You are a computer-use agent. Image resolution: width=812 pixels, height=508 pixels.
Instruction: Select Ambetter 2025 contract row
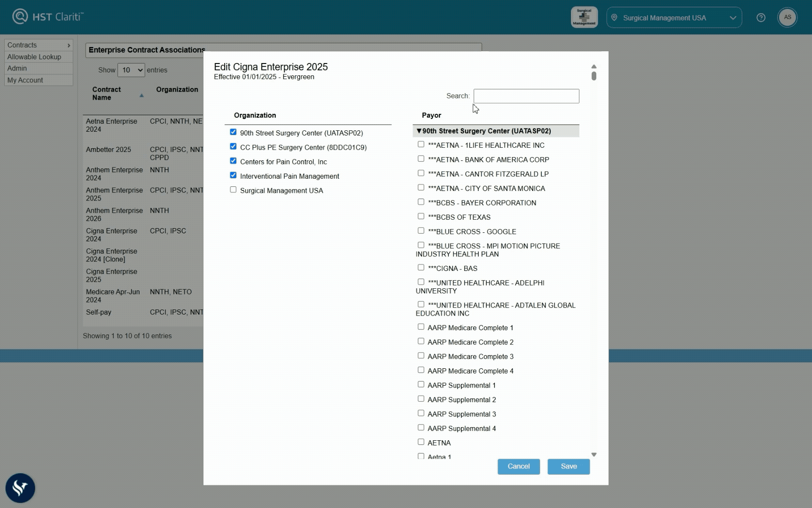[143, 153]
